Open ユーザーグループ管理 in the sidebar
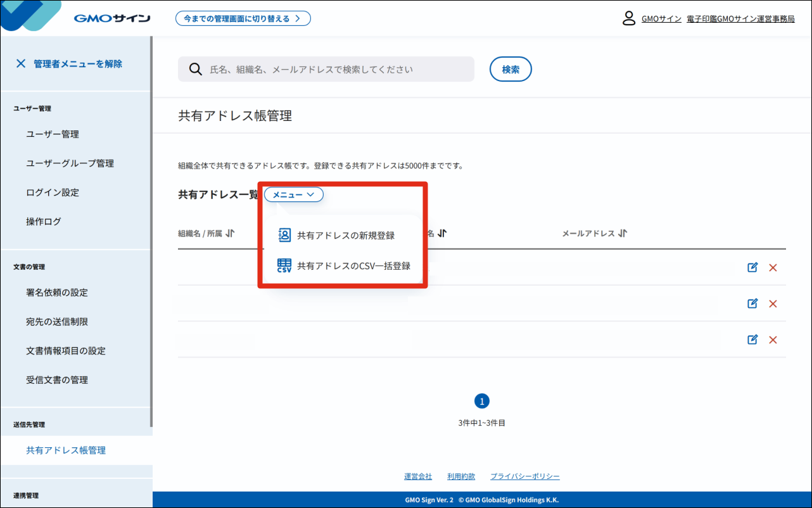 pyautogui.click(x=70, y=163)
